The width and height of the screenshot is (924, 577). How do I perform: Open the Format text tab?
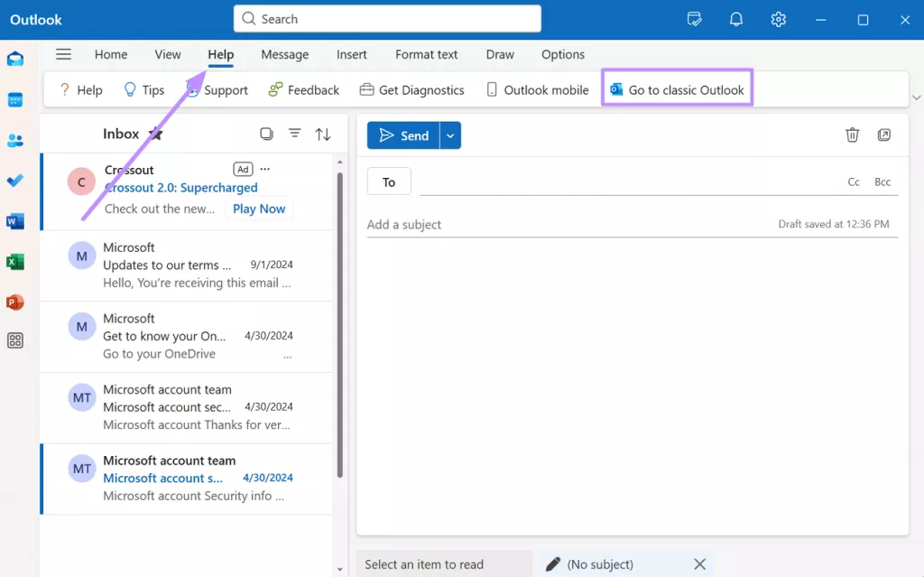(x=427, y=54)
